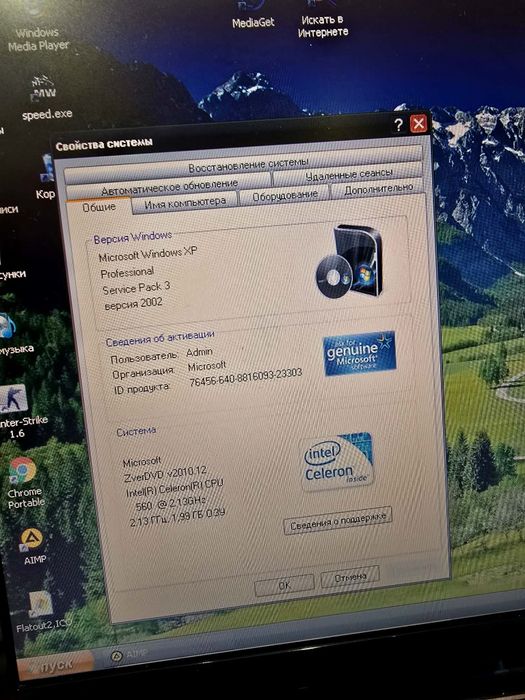Open the Пуск start menu
Image resolution: width=525 pixels, height=700 pixels.
pos(56,665)
